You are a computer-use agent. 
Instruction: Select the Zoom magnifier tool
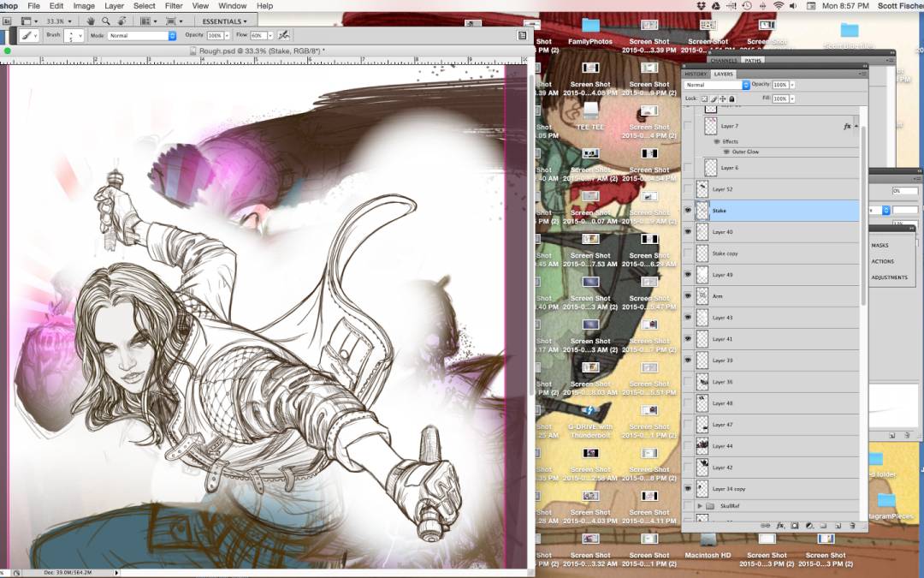[x=105, y=21]
